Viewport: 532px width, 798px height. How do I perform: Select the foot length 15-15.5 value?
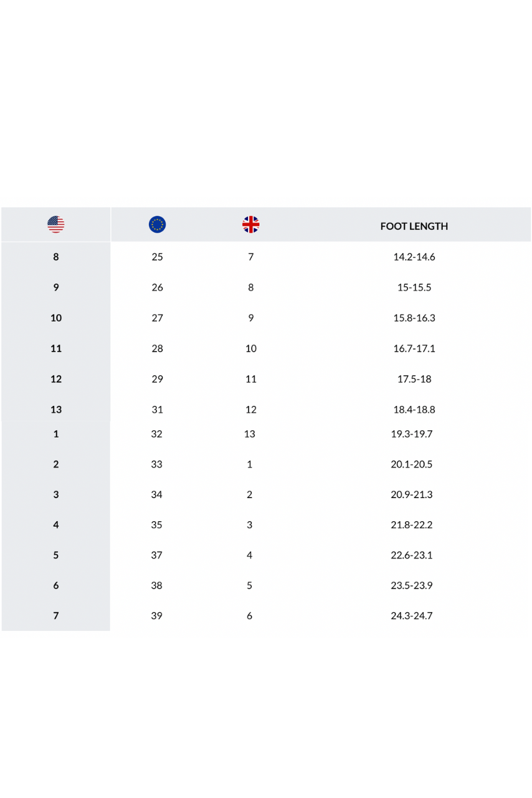414,287
